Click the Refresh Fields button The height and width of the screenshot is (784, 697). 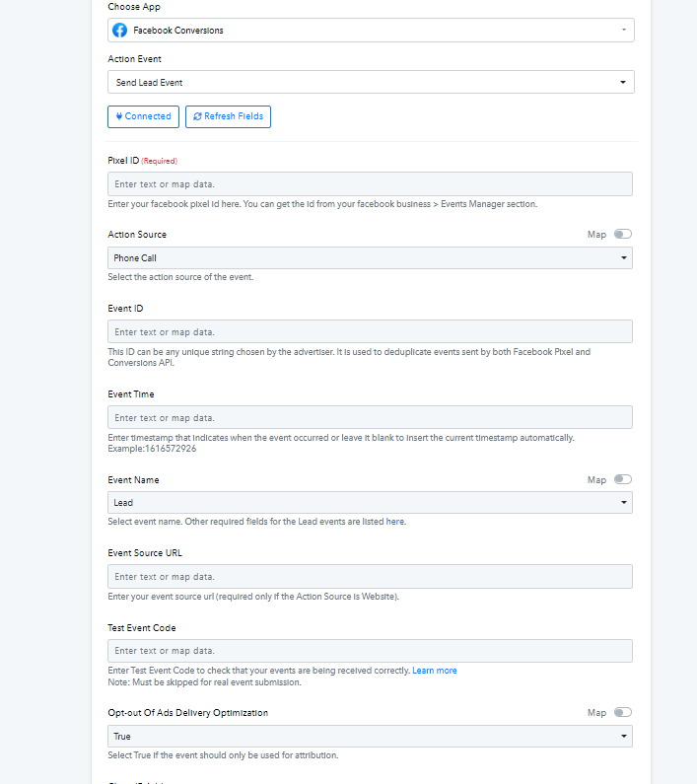tap(228, 116)
